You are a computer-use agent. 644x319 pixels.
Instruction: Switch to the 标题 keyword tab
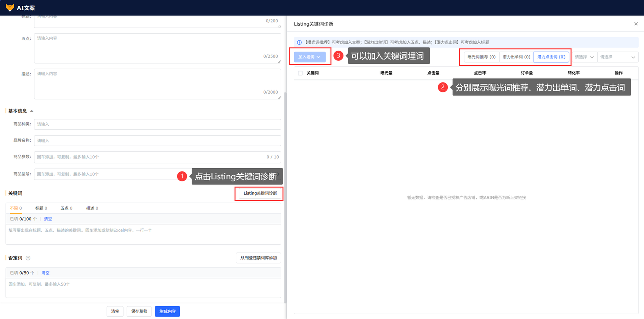[x=41, y=208]
